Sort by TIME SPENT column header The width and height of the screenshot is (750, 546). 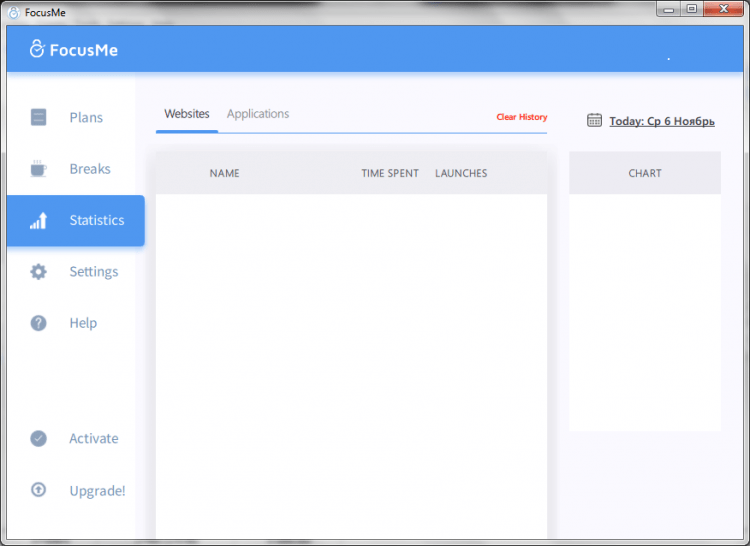tap(390, 173)
